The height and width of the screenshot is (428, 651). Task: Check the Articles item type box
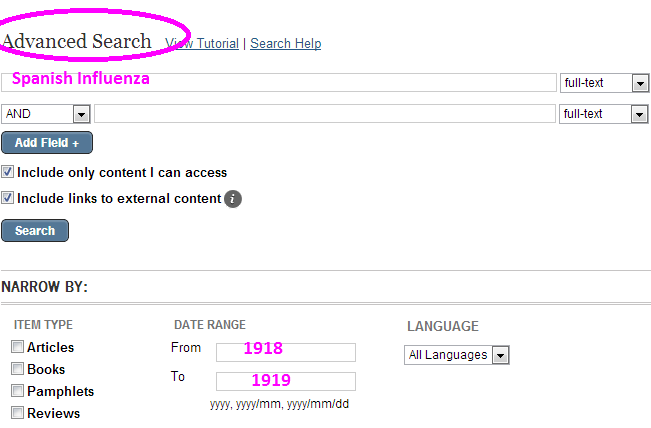[17, 347]
